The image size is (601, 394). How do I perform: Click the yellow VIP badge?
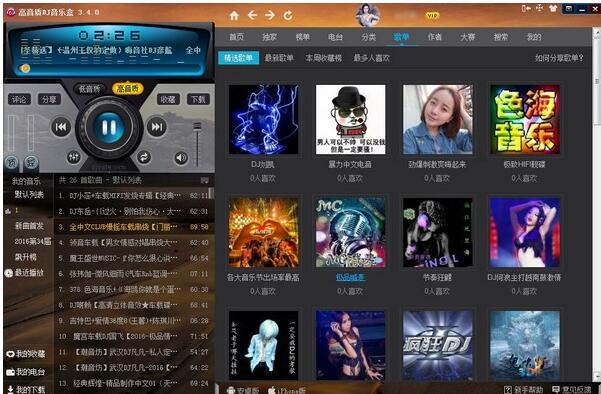432,15
